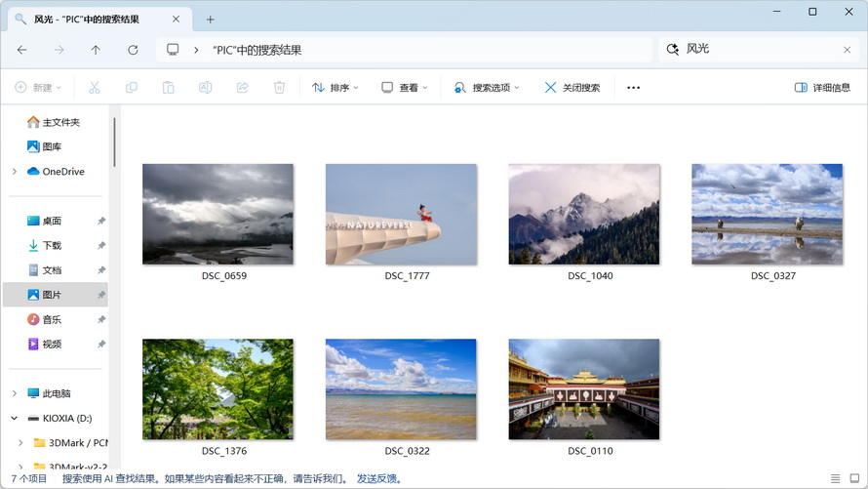Image resolution: width=868 pixels, height=489 pixels.
Task: Click the Delete trash icon
Action: click(x=279, y=88)
